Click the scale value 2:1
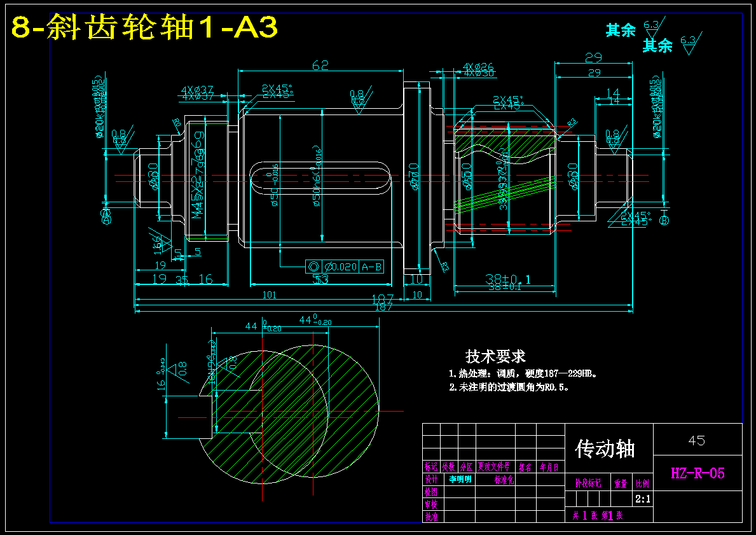Viewport: 756px width, 535px height. pos(643,499)
